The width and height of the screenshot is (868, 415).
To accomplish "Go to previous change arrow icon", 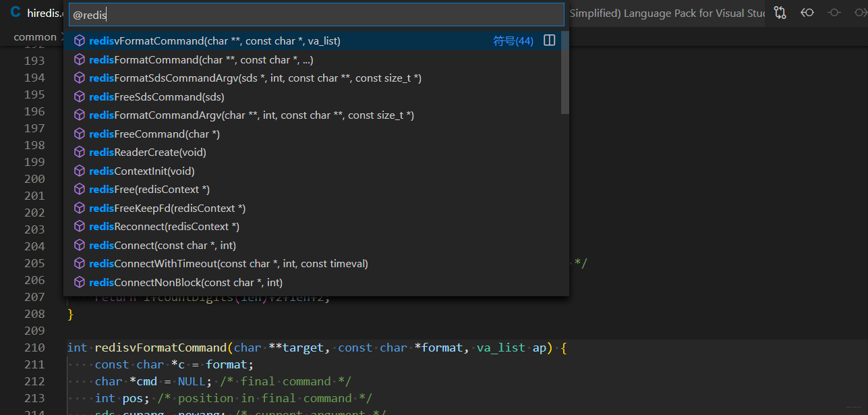I will (x=807, y=13).
